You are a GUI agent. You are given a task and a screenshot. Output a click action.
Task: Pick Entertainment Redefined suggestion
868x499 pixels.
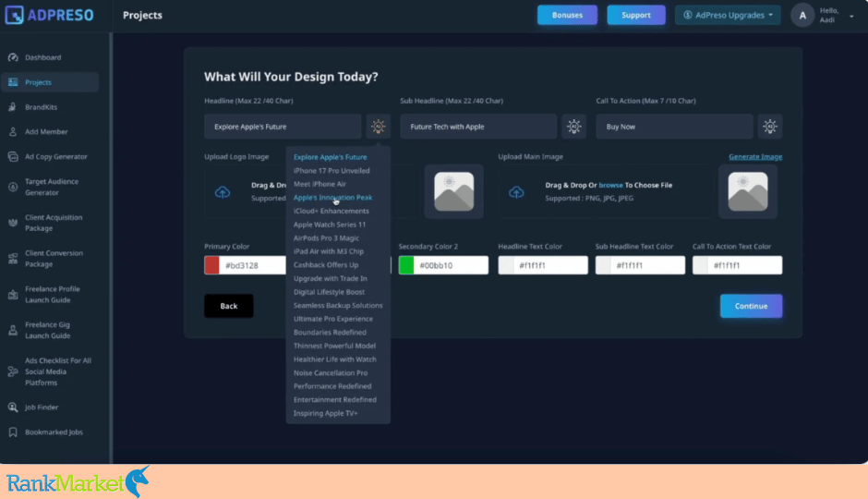point(334,400)
